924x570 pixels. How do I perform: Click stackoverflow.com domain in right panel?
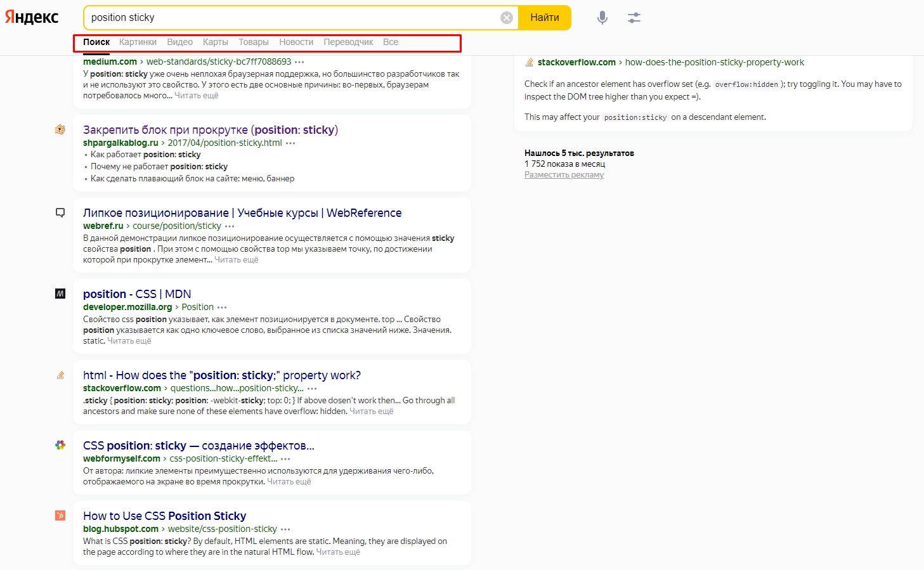[576, 62]
